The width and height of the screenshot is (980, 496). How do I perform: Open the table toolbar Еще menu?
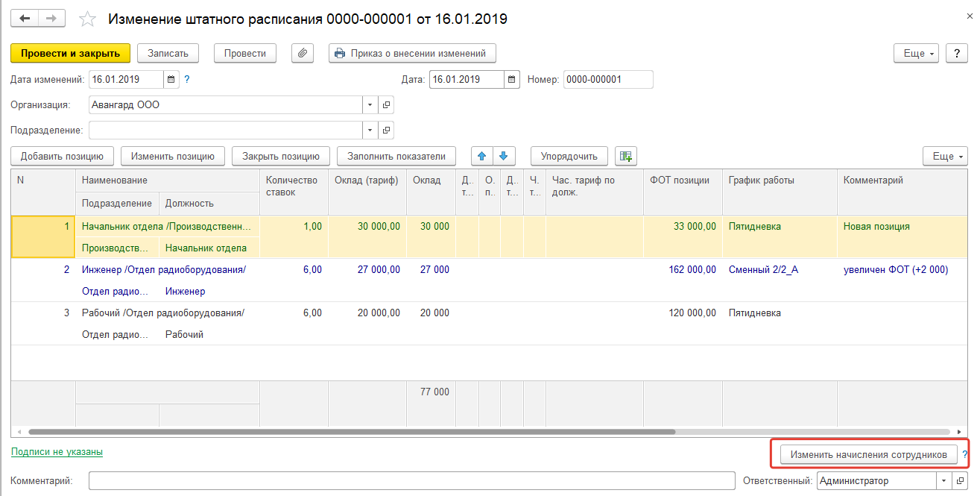point(944,156)
